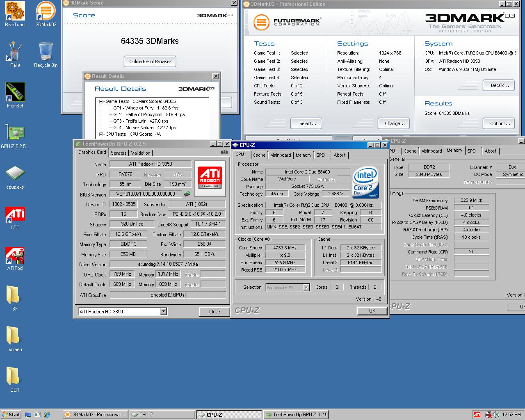The image size is (525, 420).
Task: Click the Core Speed 4733.3 MHz field
Action: 285,248
